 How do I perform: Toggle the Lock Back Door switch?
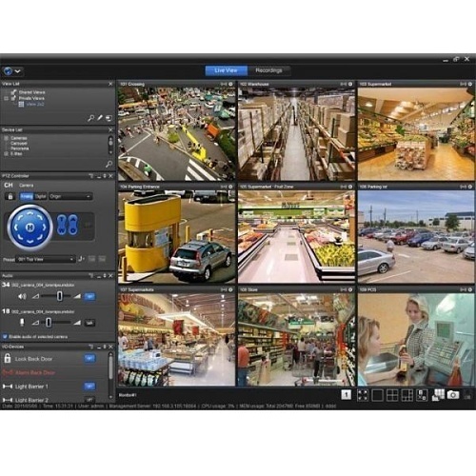[89, 358]
